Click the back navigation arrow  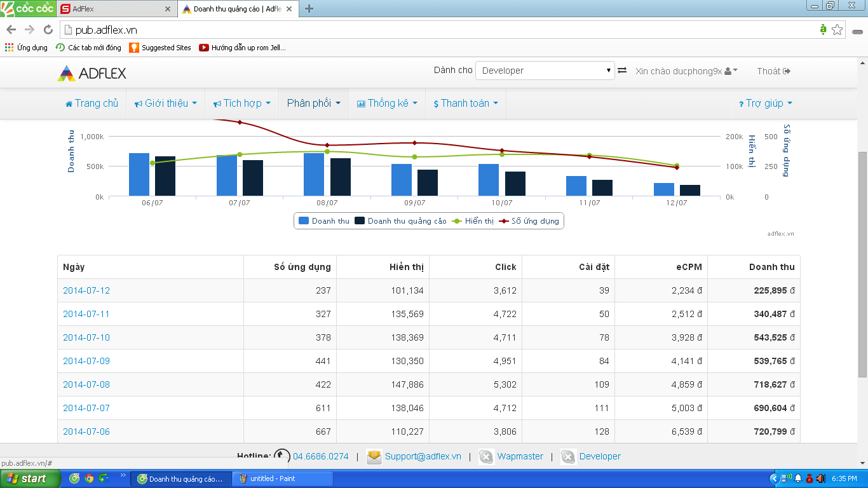(x=11, y=30)
